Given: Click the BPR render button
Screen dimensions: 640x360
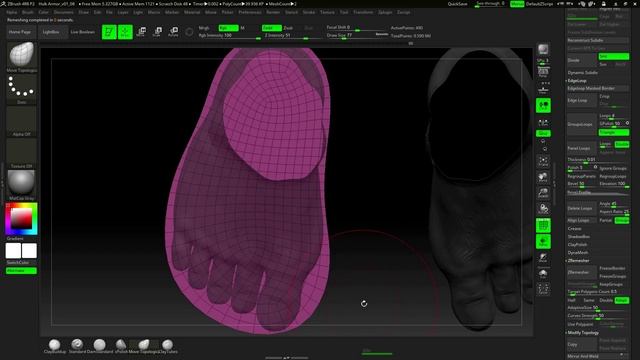Looking at the screenshot, I should [543, 50].
